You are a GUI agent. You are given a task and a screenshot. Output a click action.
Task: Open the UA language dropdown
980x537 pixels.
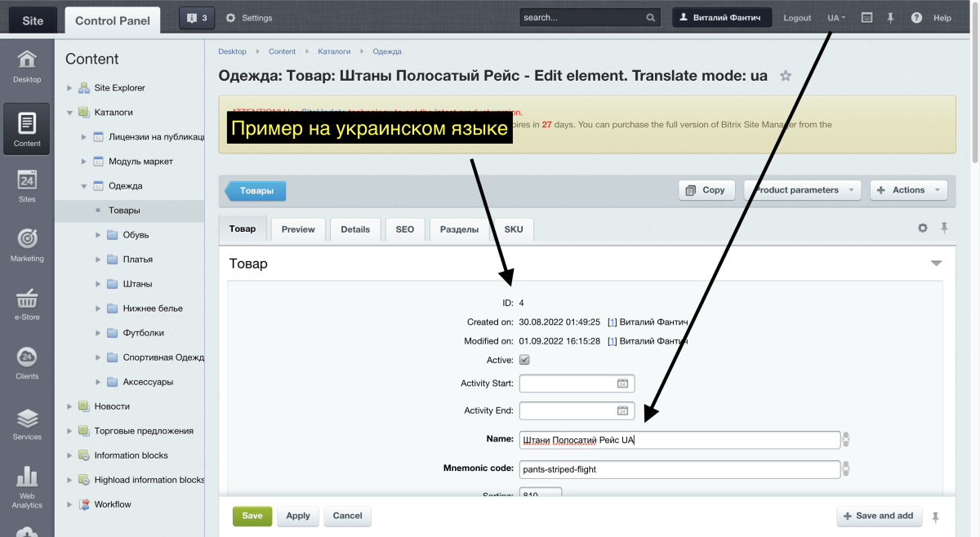coord(835,17)
